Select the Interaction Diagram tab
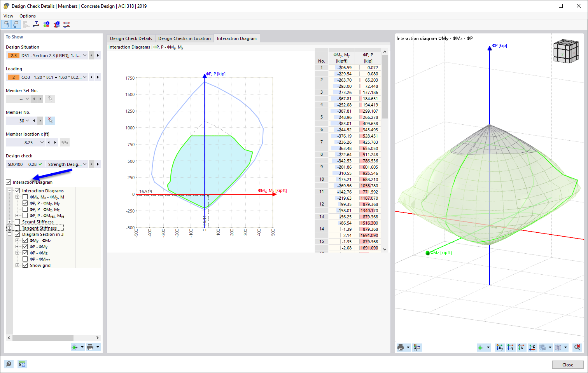588x373 pixels. (x=237, y=38)
